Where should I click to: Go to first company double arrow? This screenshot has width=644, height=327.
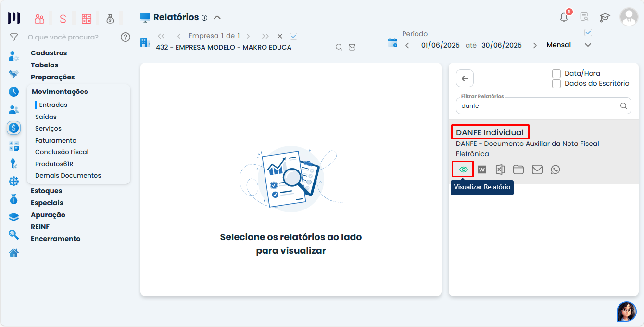point(161,36)
